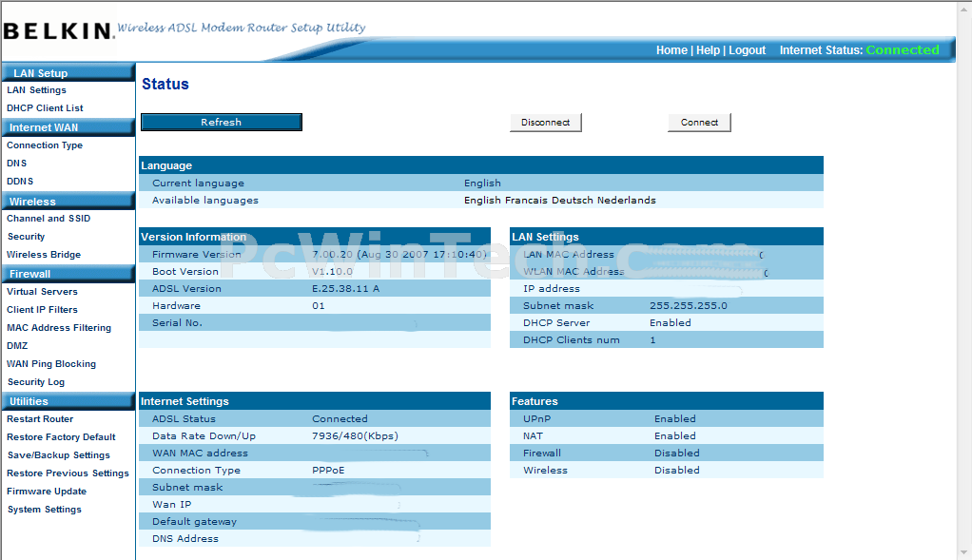This screenshot has width=972, height=560.
Task: Open DHCP Client List page
Action: 45,107
